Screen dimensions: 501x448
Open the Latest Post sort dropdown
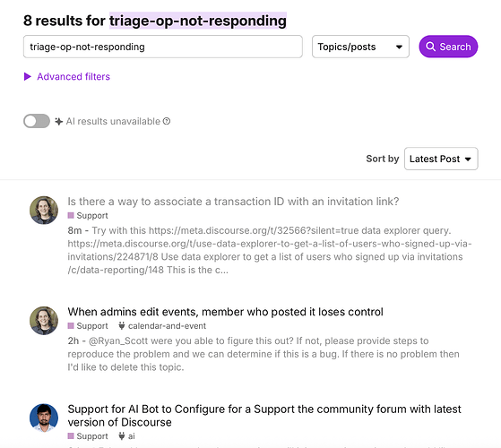coord(441,159)
